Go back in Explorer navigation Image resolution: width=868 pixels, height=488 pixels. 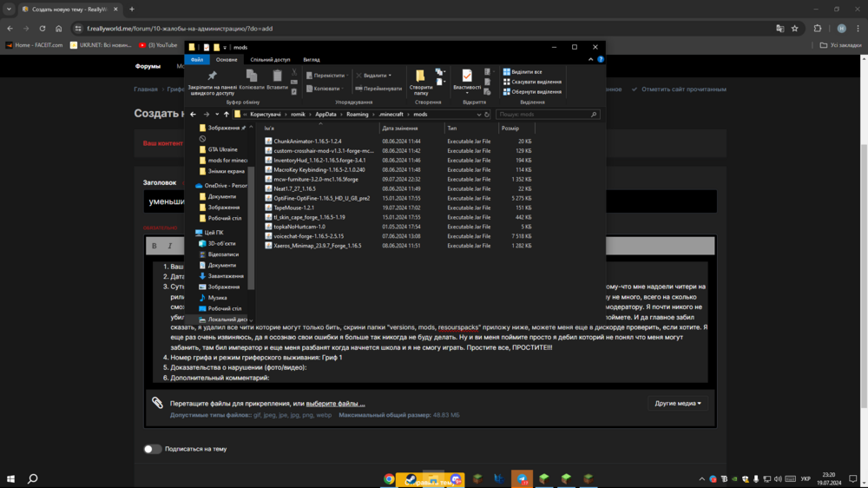point(193,114)
